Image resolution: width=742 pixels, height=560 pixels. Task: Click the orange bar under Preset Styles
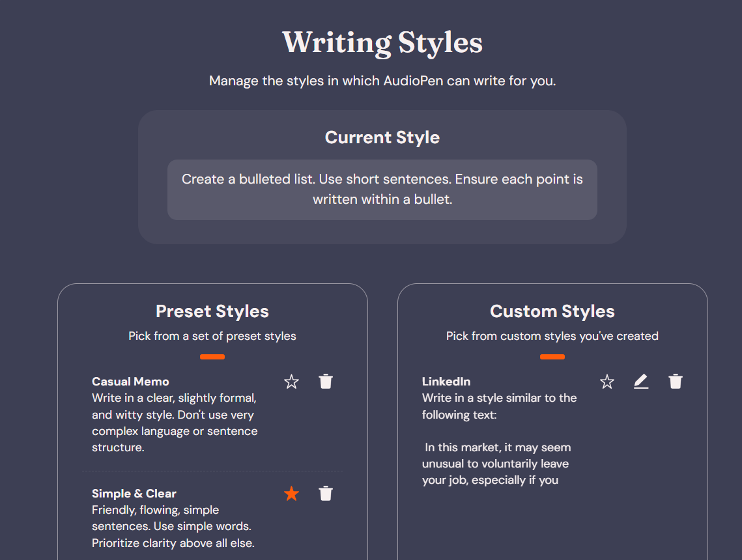212,357
